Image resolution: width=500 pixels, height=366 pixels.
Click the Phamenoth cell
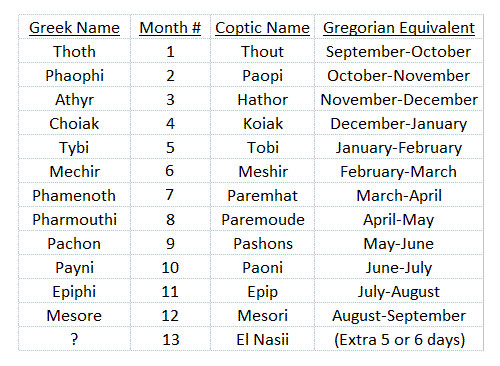[74, 195]
